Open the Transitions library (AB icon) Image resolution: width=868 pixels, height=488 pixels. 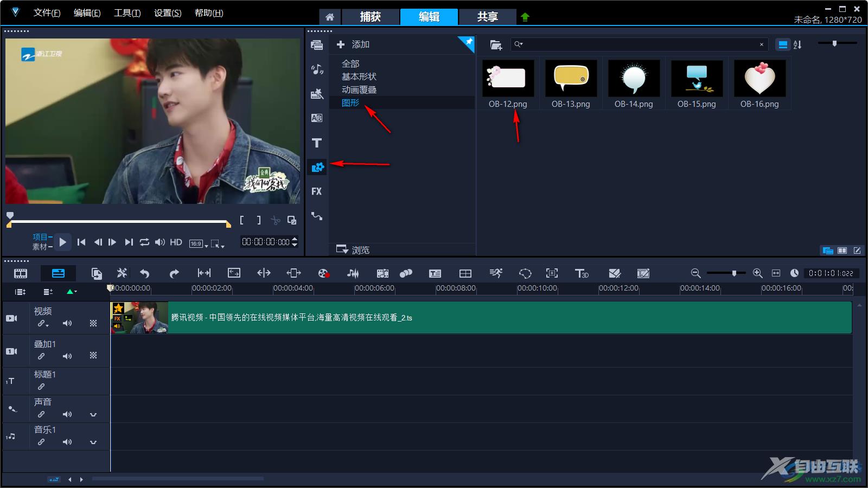(317, 118)
